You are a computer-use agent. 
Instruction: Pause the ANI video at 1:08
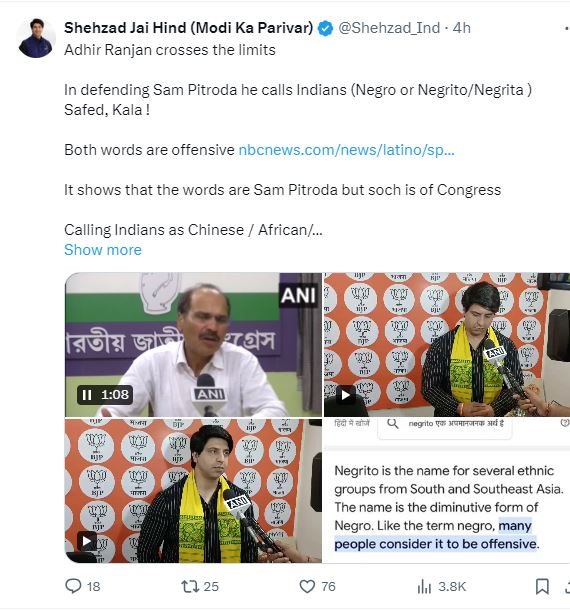pos(86,395)
